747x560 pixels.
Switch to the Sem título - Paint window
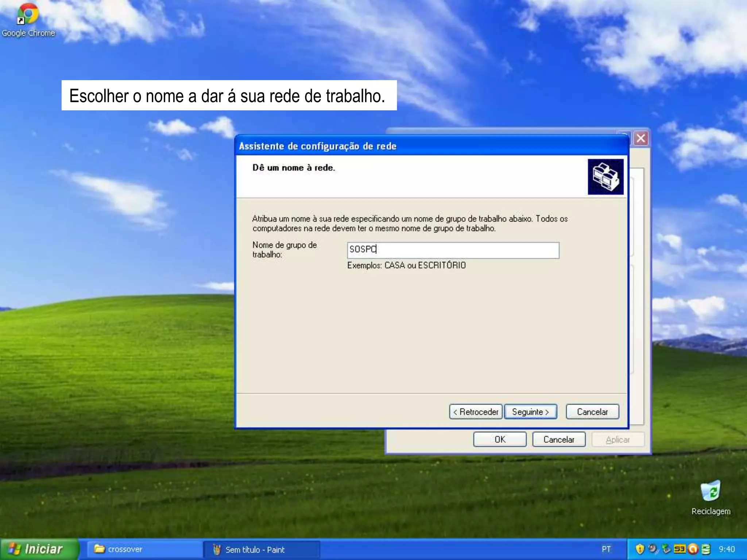(261, 549)
